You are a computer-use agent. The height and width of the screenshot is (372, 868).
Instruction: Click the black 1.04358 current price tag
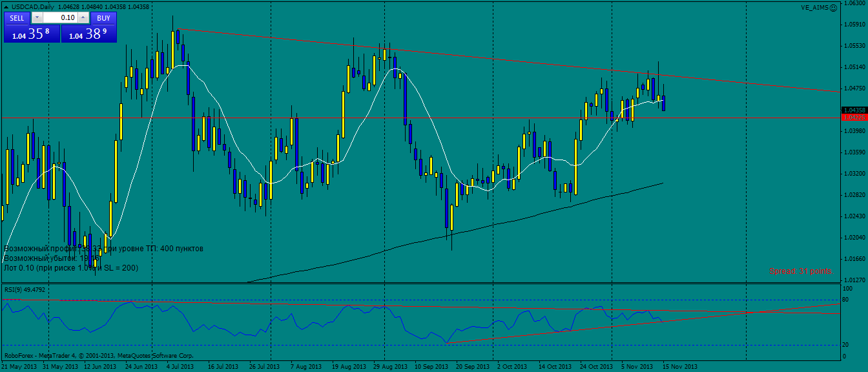click(853, 110)
